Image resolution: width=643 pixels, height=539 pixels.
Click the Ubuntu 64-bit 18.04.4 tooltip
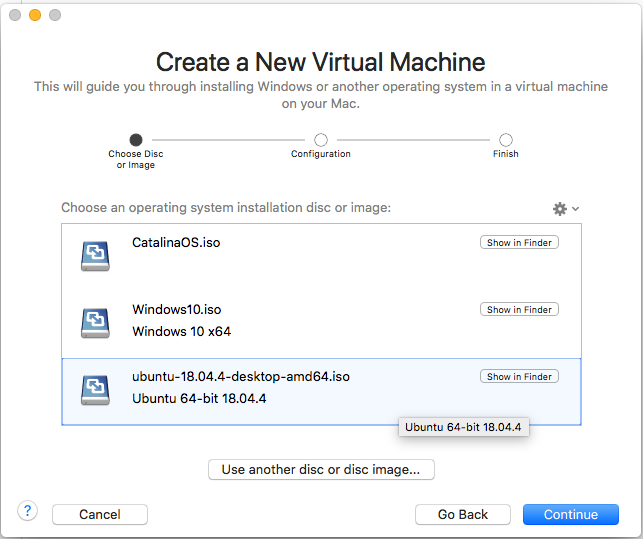point(463,427)
